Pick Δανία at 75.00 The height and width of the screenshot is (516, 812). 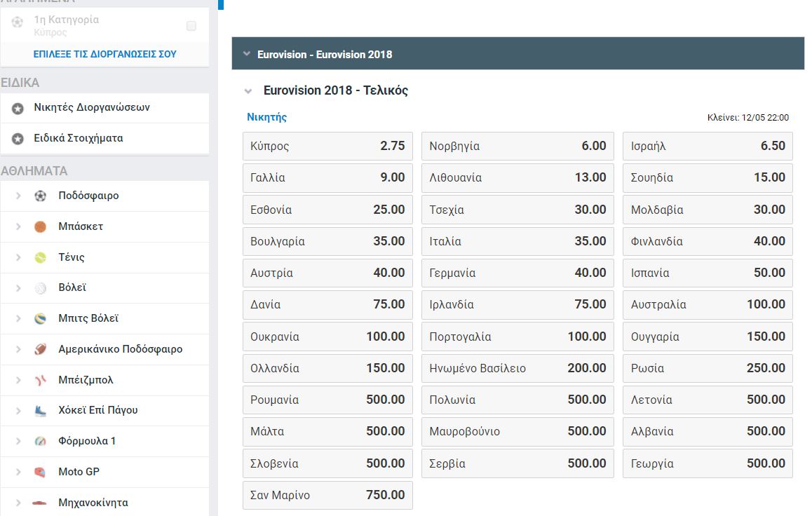click(327, 304)
